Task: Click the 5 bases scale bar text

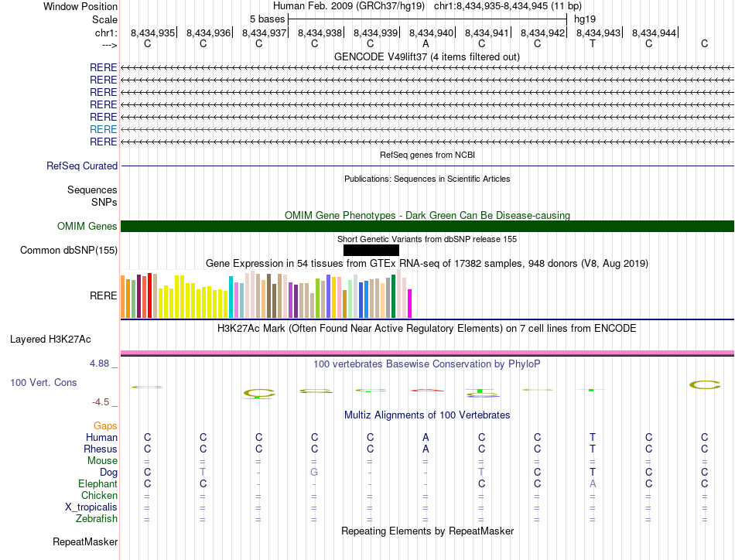Action: (267, 19)
